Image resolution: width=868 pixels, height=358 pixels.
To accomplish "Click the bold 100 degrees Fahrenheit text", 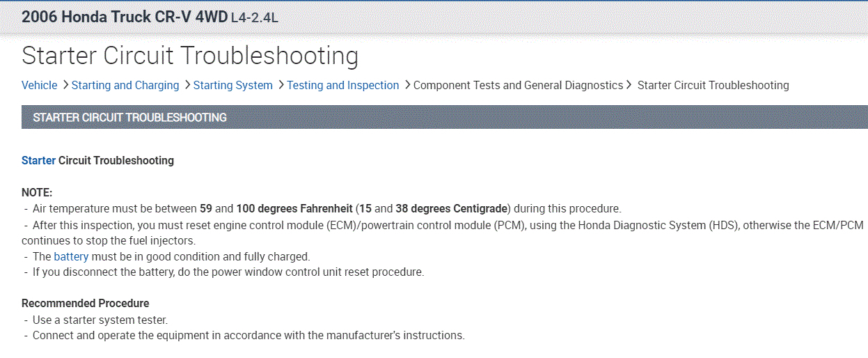I will 294,208.
